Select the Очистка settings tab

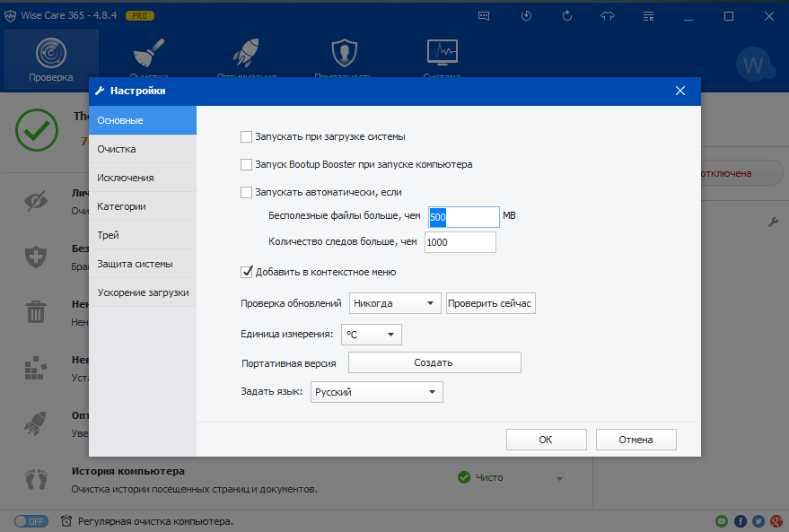pyautogui.click(x=143, y=149)
